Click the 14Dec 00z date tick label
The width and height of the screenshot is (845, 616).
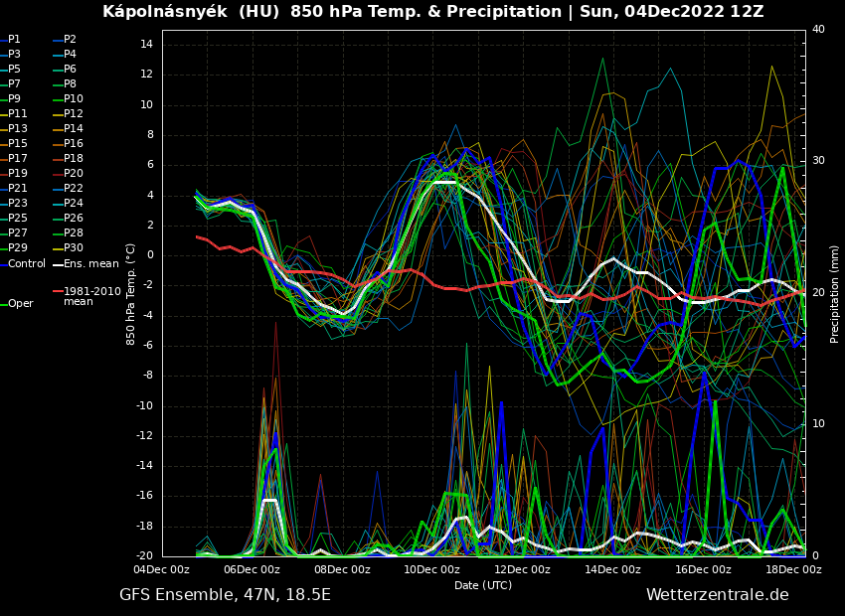coord(612,569)
